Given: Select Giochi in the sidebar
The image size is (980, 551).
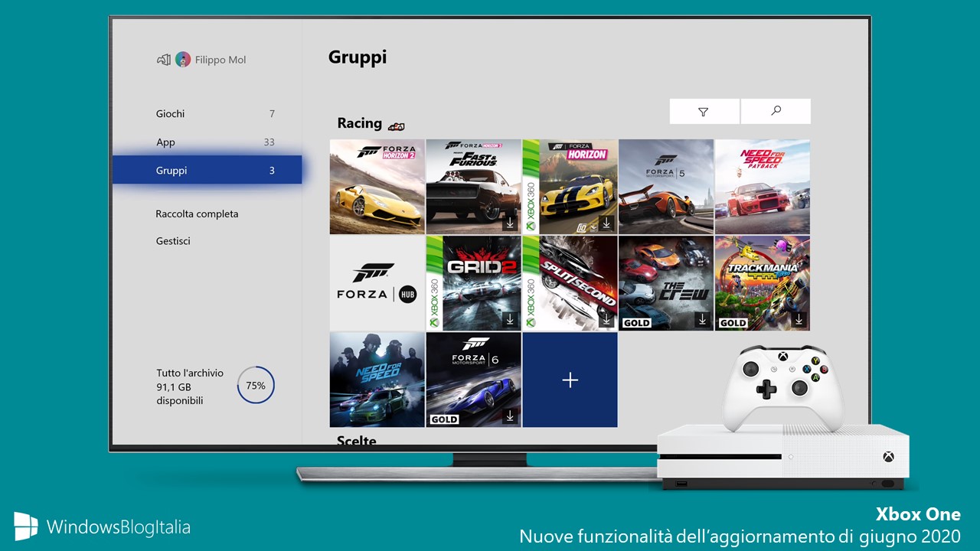Looking at the screenshot, I should point(207,113).
